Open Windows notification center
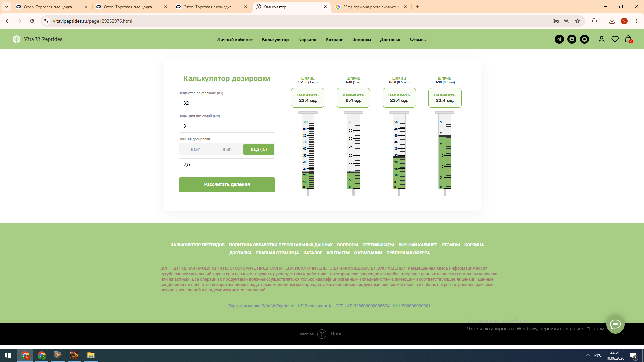The image size is (644, 362). (634, 355)
